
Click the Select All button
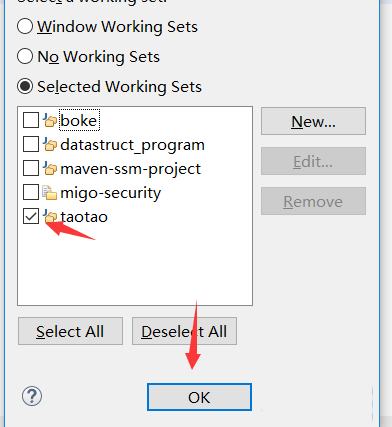(70, 331)
